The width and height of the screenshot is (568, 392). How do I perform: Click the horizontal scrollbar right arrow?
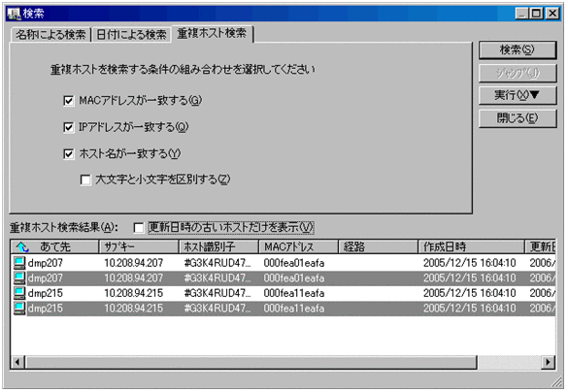pos(548,362)
